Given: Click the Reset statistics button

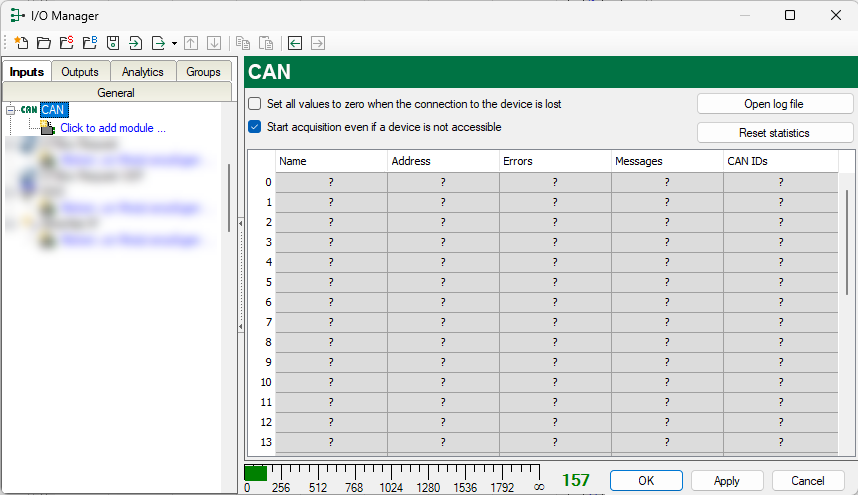Looking at the screenshot, I should click(x=774, y=133).
